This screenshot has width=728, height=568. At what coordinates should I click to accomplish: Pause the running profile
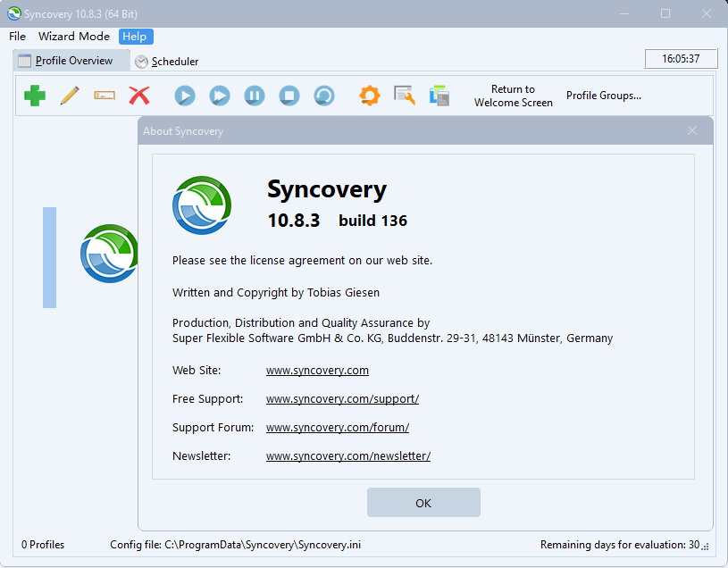(255, 96)
